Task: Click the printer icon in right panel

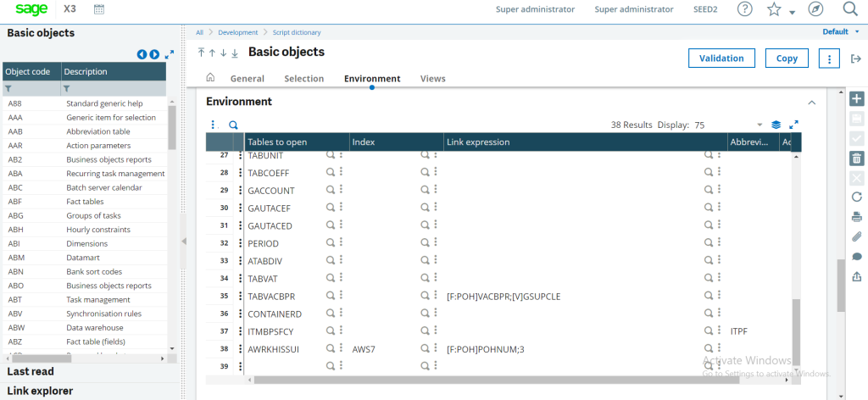Action: click(x=856, y=217)
